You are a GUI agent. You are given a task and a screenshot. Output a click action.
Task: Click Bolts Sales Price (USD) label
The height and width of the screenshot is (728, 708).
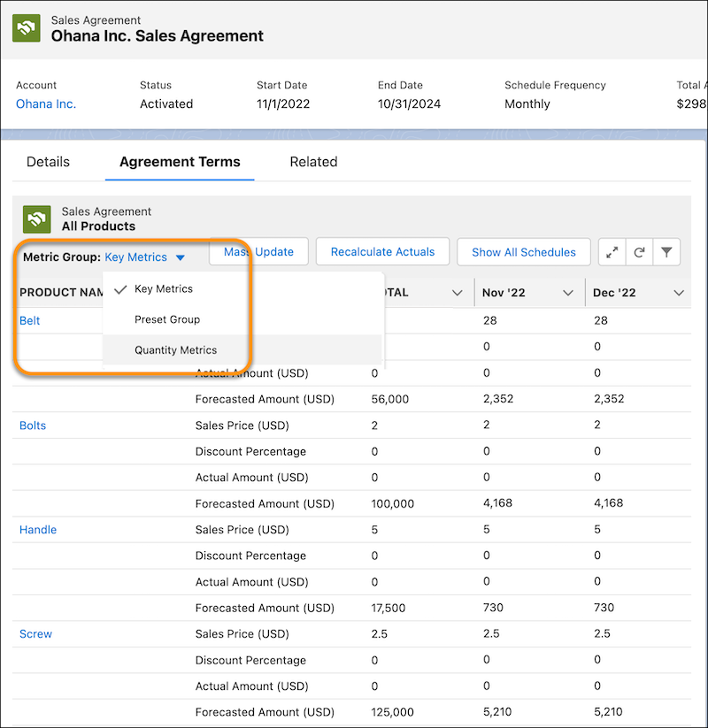242,425
